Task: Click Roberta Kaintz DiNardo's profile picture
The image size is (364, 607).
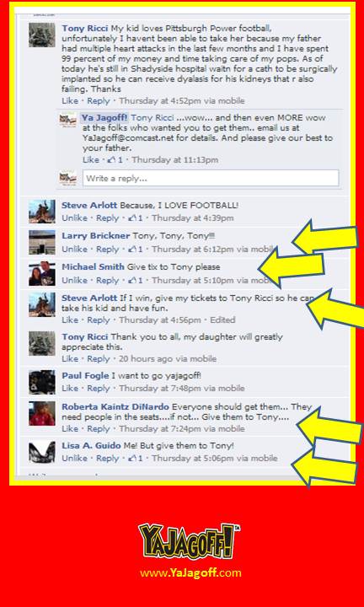Action: pyautogui.click(x=42, y=413)
